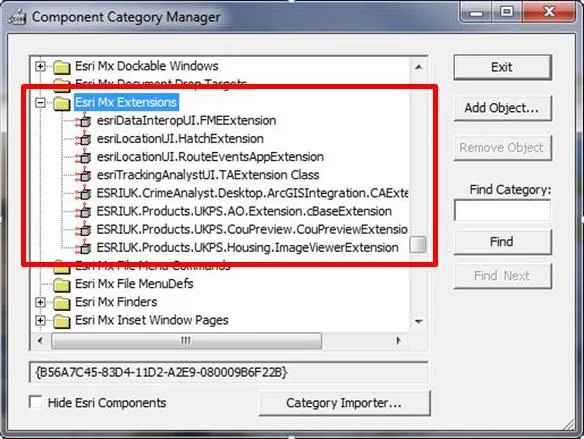Select esriLocationUI.HatchExtension entry
Screen dimensions: 584x439
pyautogui.click(x=180, y=139)
